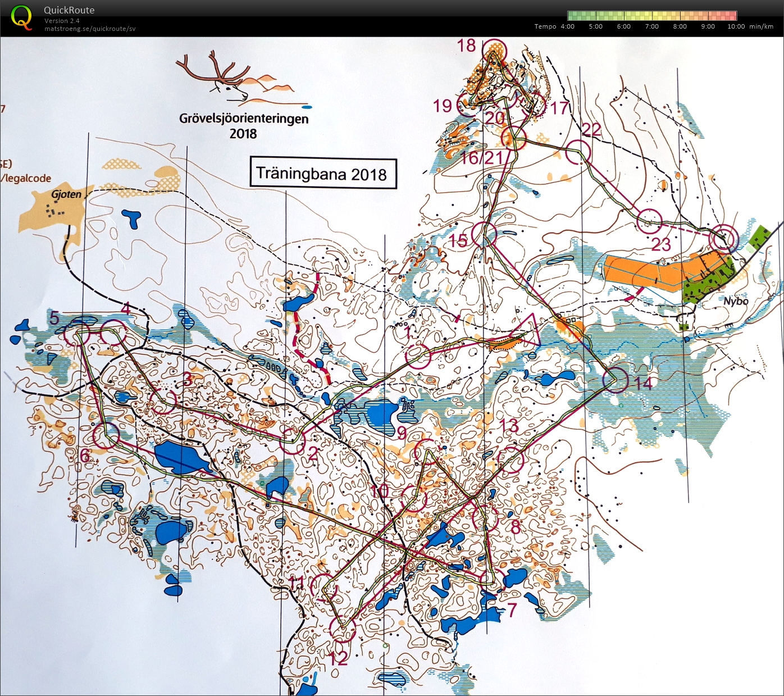This screenshot has width=784, height=696.
Task: Click control circle 6
Action: tap(106, 436)
